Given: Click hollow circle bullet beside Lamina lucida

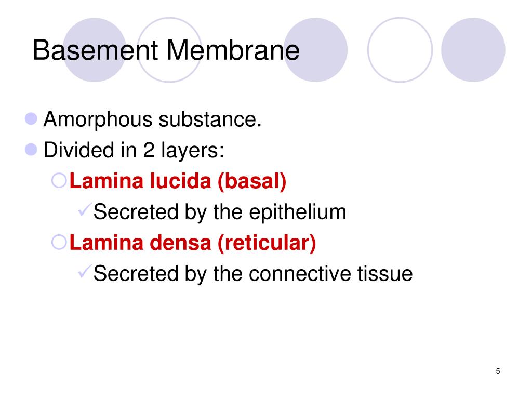Looking at the screenshot, I should [x=59, y=180].
